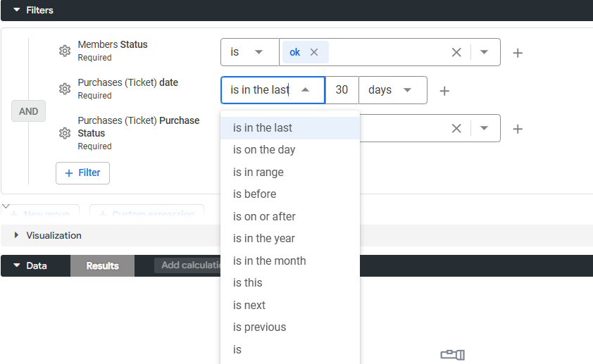This screenshot has width=593, height=364.
Task: Edit the 30 days number field
Action: click(342, 90)
